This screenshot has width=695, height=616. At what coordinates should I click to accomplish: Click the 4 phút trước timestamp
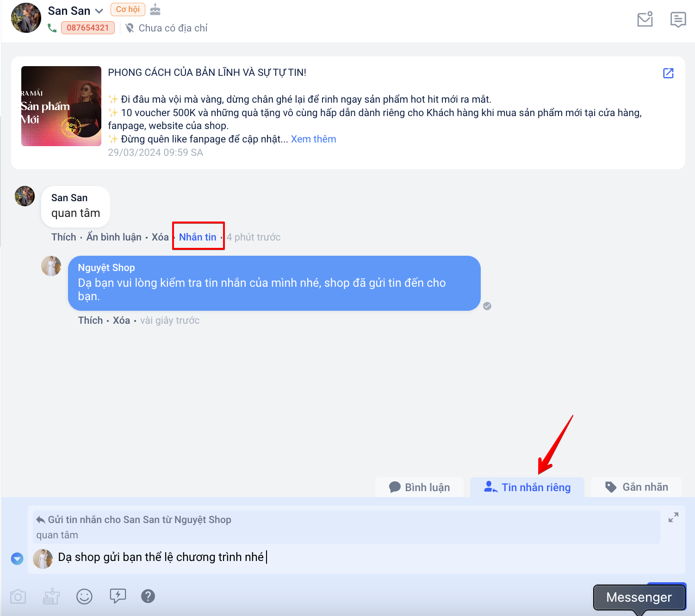[x=254, y=237]
